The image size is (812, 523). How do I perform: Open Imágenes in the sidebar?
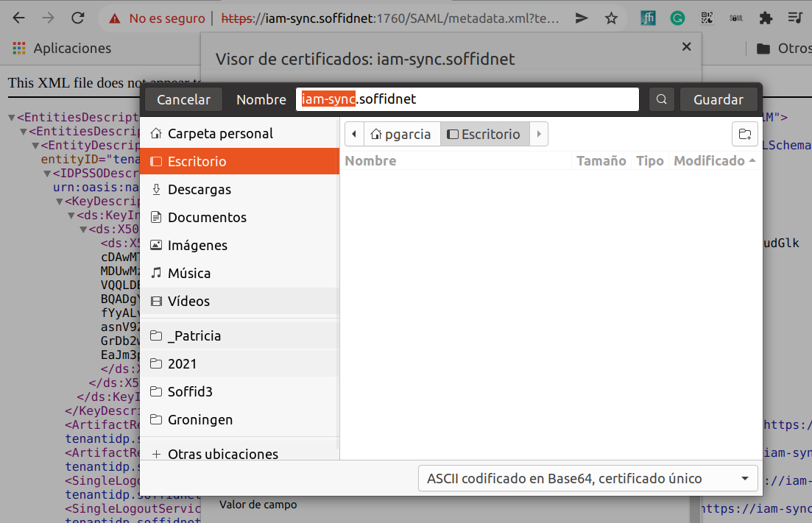tap(240, 245)
